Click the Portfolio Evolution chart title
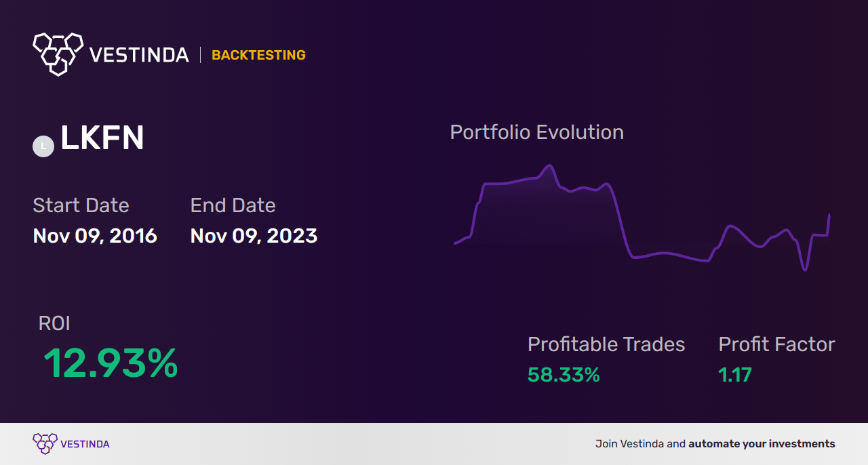This screenshot has width=868, height=465. click(x=536, y=132)
